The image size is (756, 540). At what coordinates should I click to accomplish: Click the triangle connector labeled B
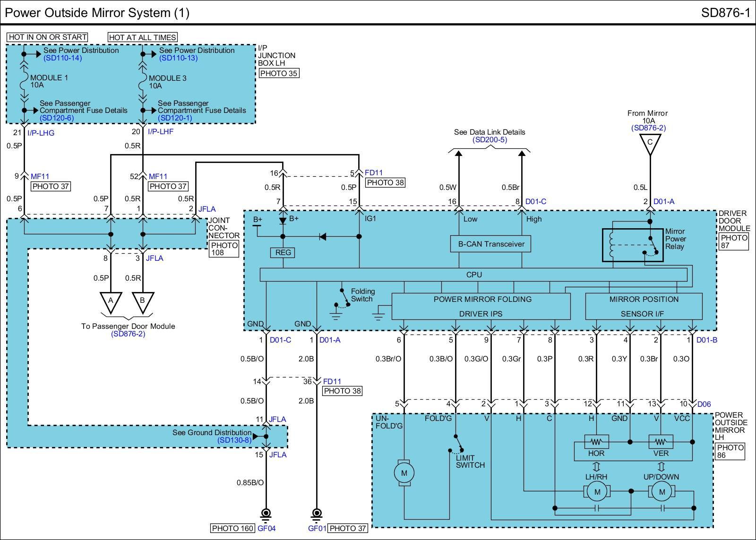pos(142,301)
